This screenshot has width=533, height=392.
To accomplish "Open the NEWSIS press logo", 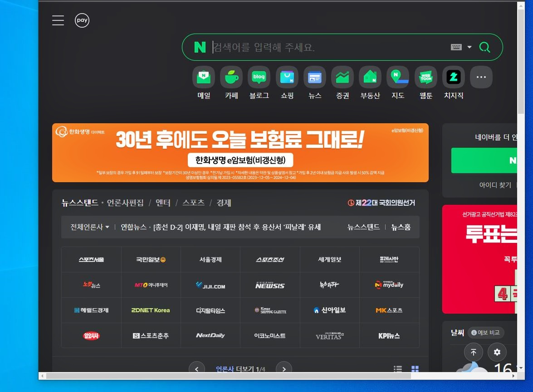I will pos(270,285).
